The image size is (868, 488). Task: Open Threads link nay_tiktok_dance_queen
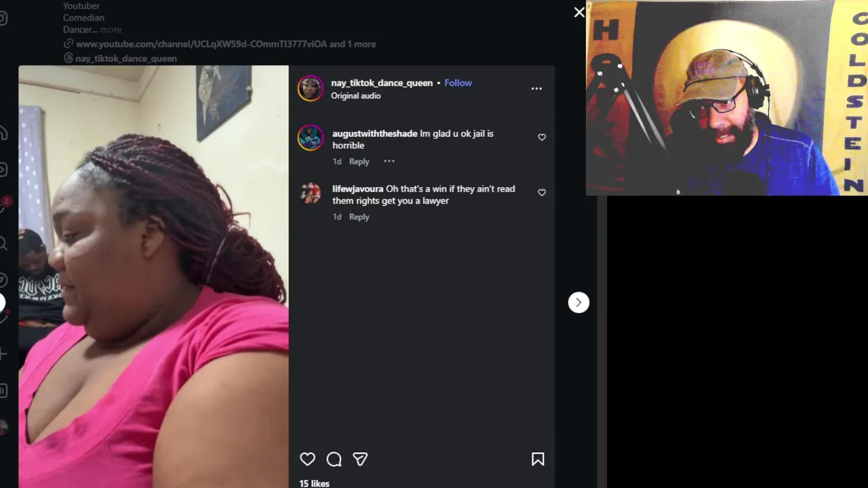click(x=126, y=58)
